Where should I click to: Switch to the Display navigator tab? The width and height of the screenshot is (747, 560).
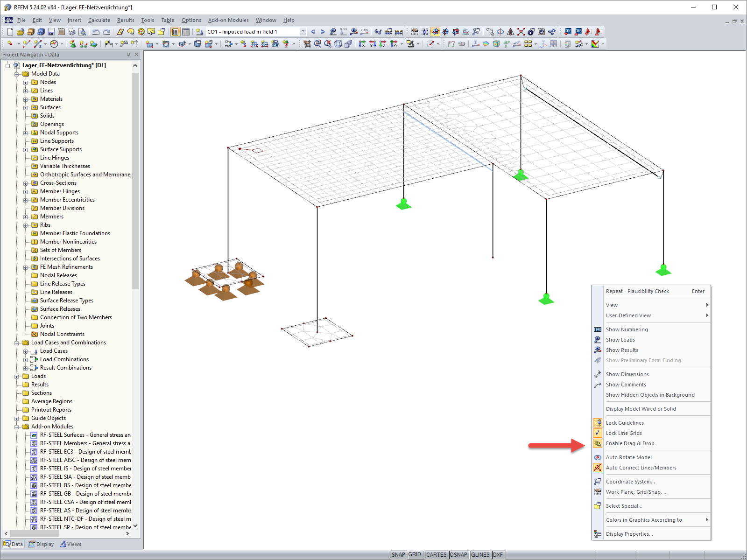(x=41, y=544)
